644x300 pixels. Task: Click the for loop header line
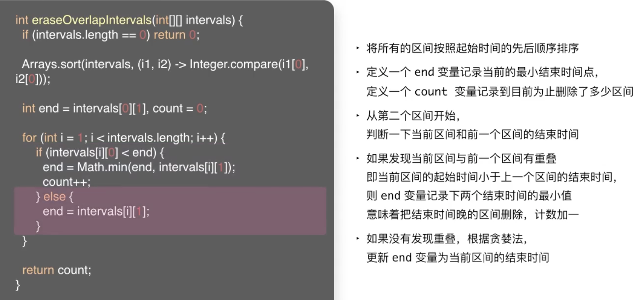(x=124, y=138)
